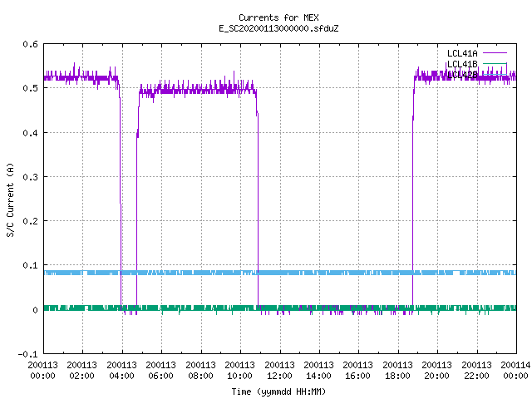Screen dimensions: 532x399
Task: Click the '200113 14:00' time tick label
Action: click(x=318, y=370)
